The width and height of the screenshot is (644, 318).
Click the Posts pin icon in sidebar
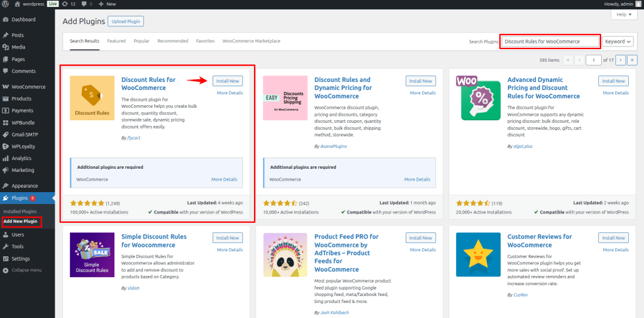6,35
